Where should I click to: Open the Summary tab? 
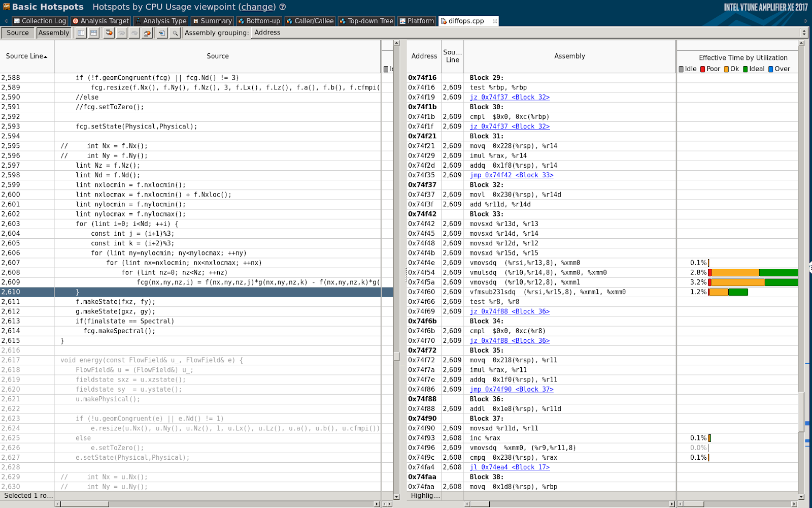pyautogui.click(x=212, y=21)
